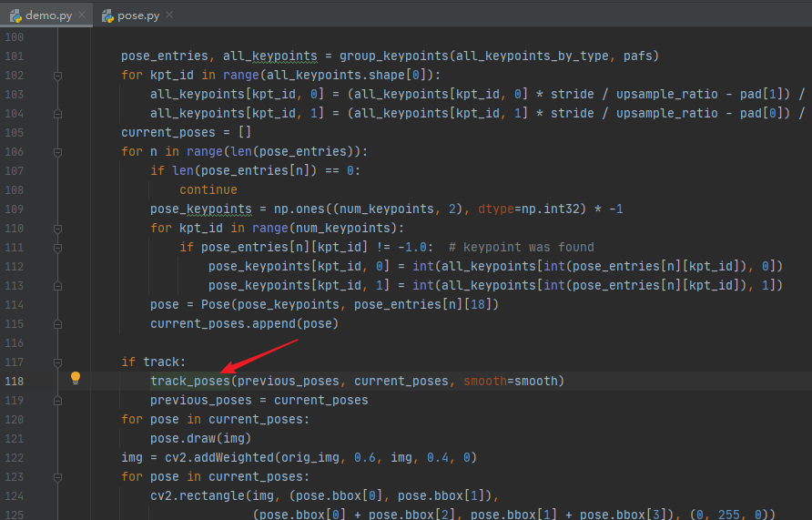Click group_keypoints on line 101
The height and width of the screenshot is (520, 812).
coord(393,56)
